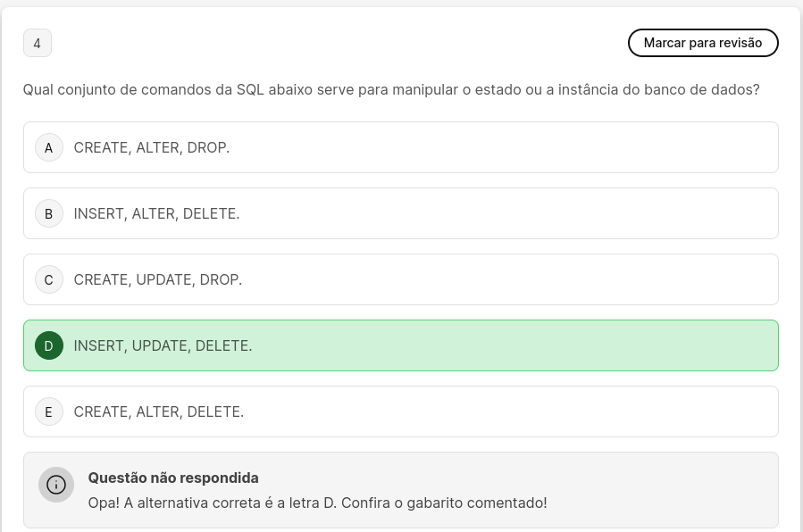Choose answer text INSERT, ALTER, DELETE.

(156, 213)
